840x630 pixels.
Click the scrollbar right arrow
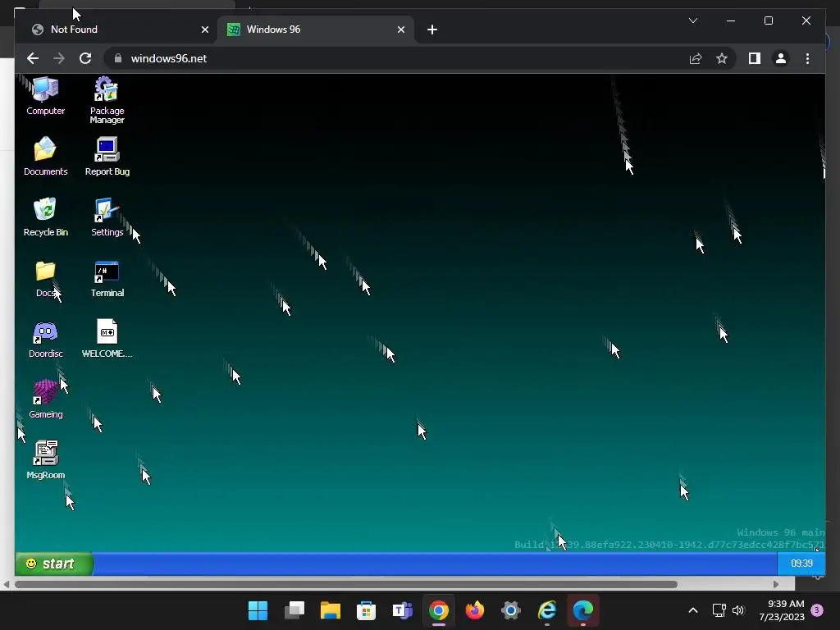click(776, 584)
